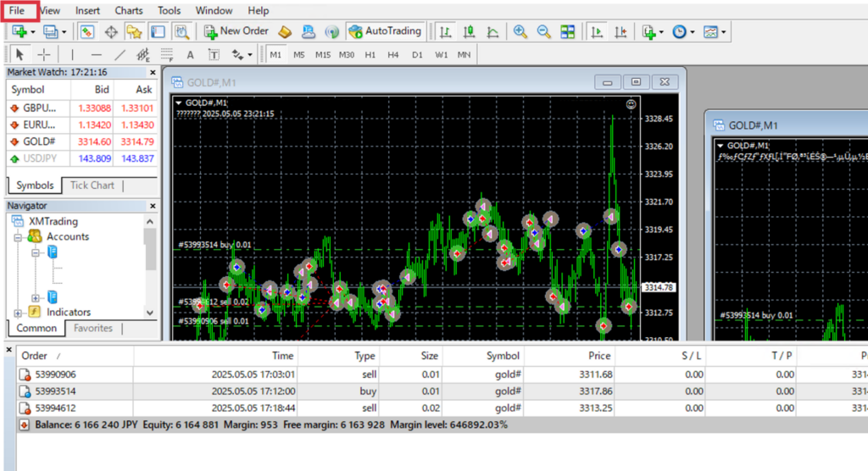The height and width of the screenshot is (471, 868).
Task: Select the Fibonacci Retracement tool
Action: click(x=167, y=54)
